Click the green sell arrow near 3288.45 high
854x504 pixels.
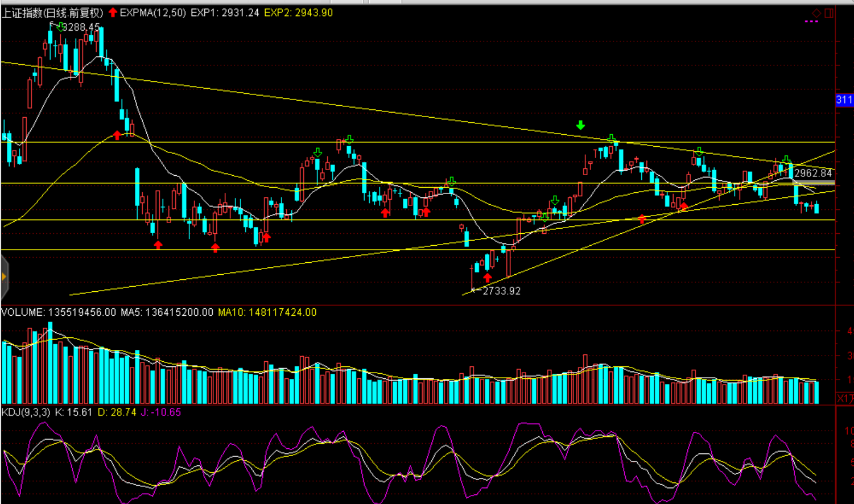click(60, 27)
